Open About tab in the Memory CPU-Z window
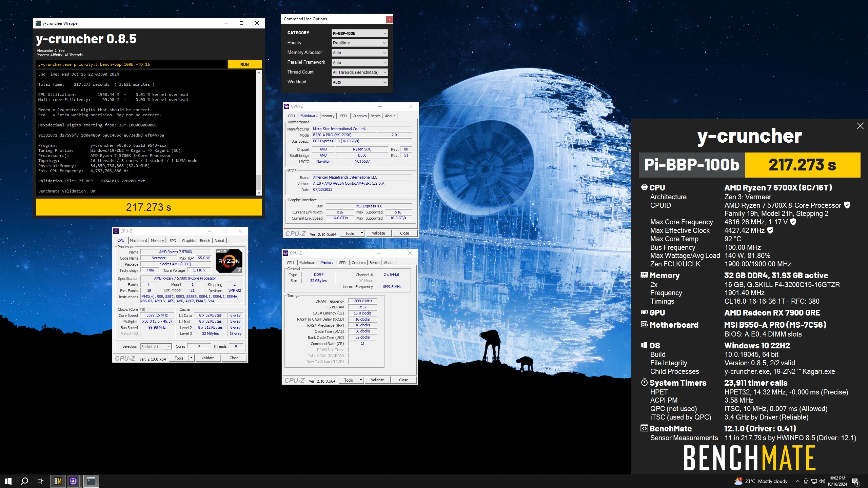This screenshot has width=868, height=488. coord(389,263)
